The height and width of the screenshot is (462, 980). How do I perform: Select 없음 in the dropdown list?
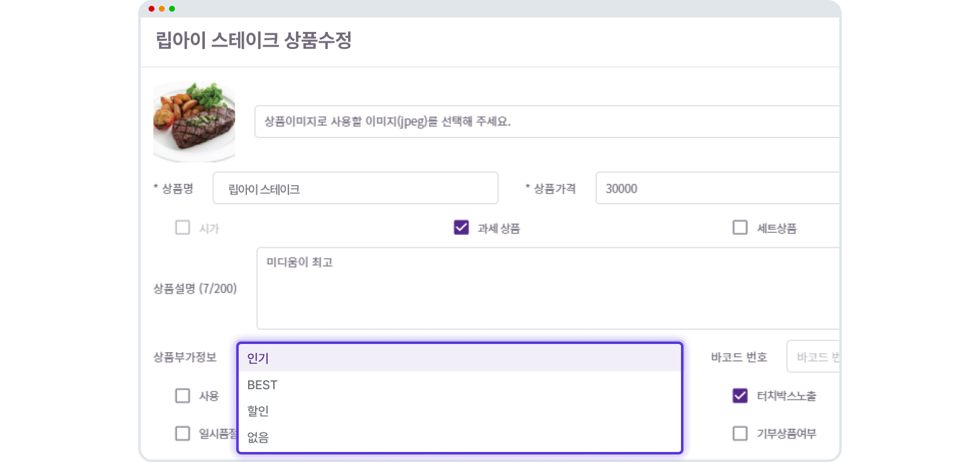point(460,438)
